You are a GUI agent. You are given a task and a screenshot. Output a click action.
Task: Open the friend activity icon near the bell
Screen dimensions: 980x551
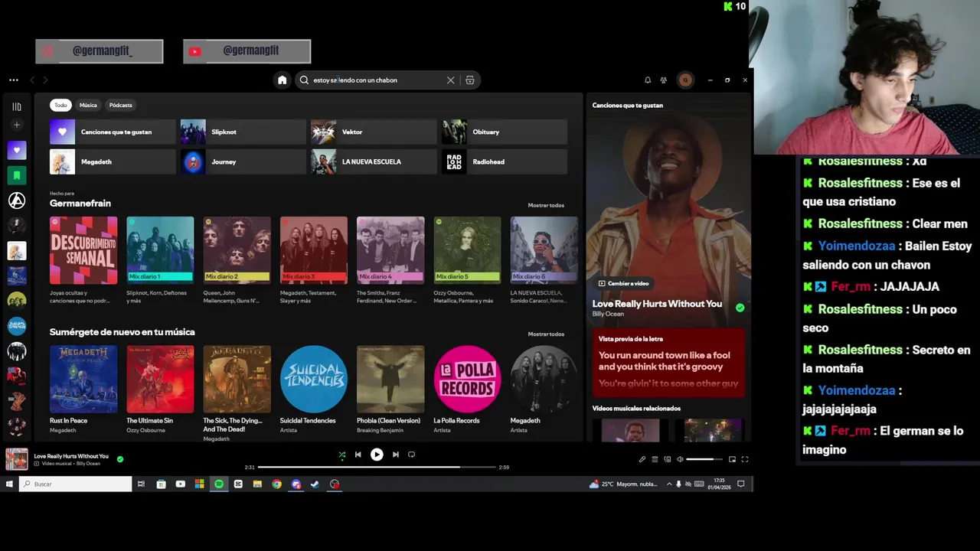tap(664, 80)
